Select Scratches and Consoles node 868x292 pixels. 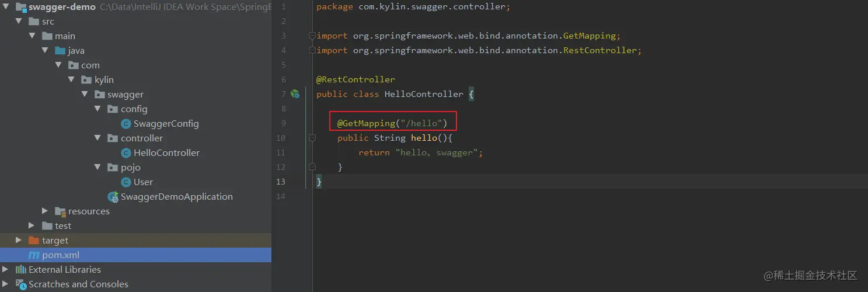78,284
